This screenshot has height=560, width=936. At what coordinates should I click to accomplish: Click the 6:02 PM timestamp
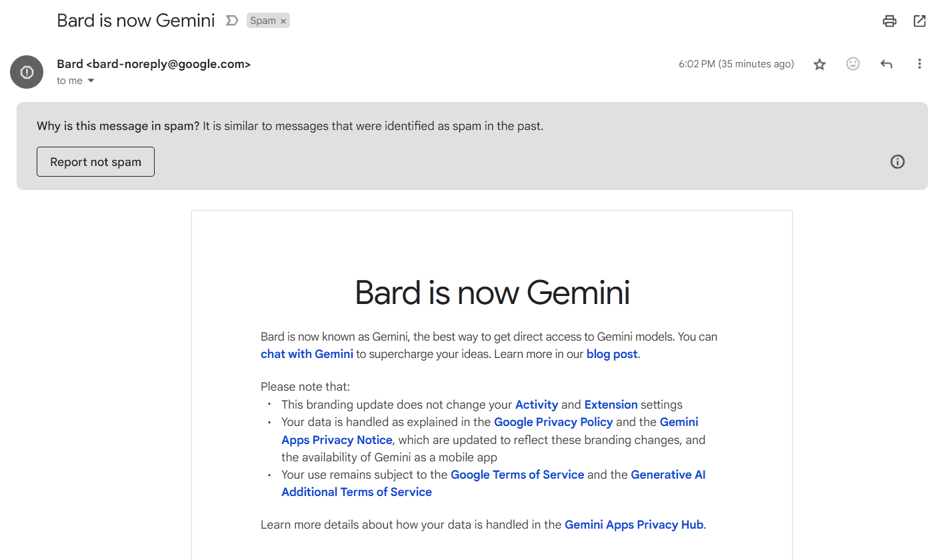[x=736, y=64]
